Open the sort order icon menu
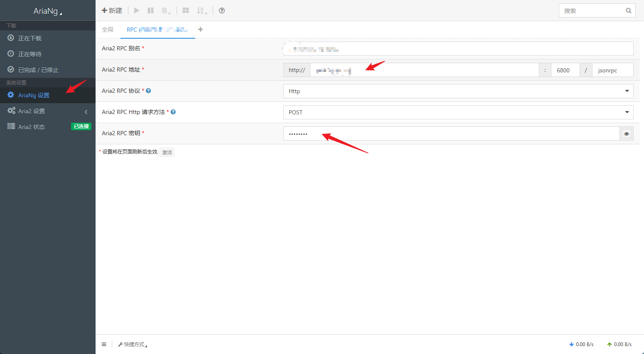This screenshot has width=644, height=354. click(x=202, y=10)
